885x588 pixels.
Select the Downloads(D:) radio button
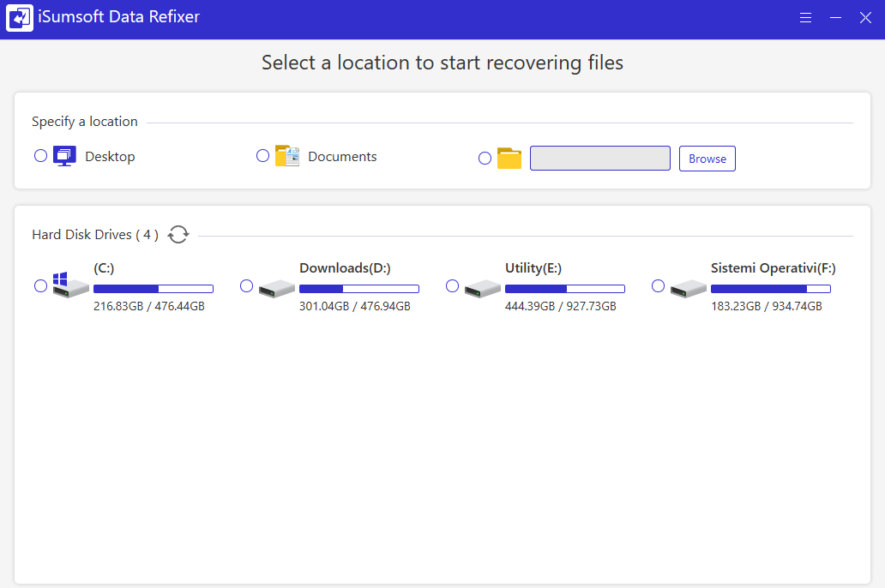coord(247,286)
